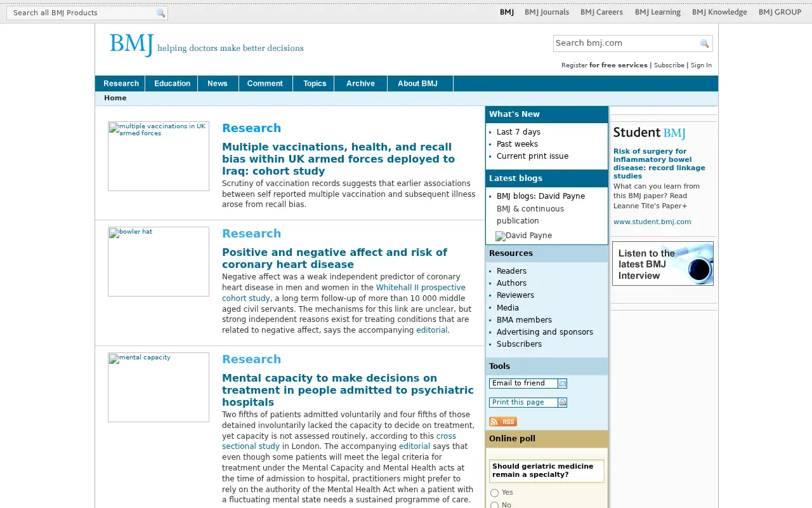Click the orange RSS feed icon

pyautogui.click(x=503, y=422)
